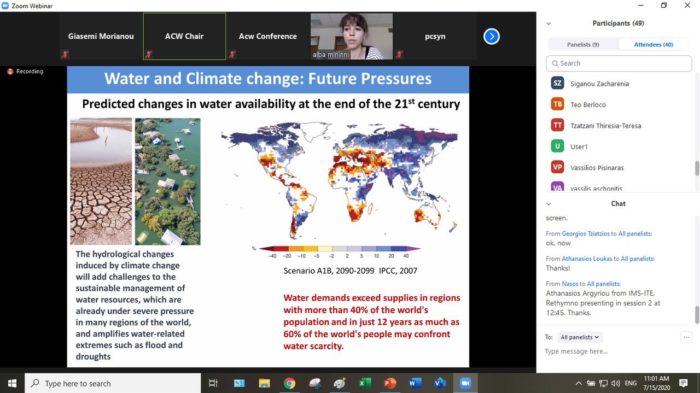Switch to the Panelists tab
700x393 pixels.
pos(583,45)
